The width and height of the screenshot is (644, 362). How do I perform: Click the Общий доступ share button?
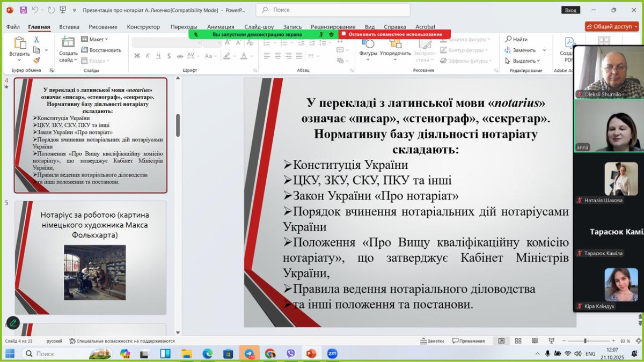[611, 26]
